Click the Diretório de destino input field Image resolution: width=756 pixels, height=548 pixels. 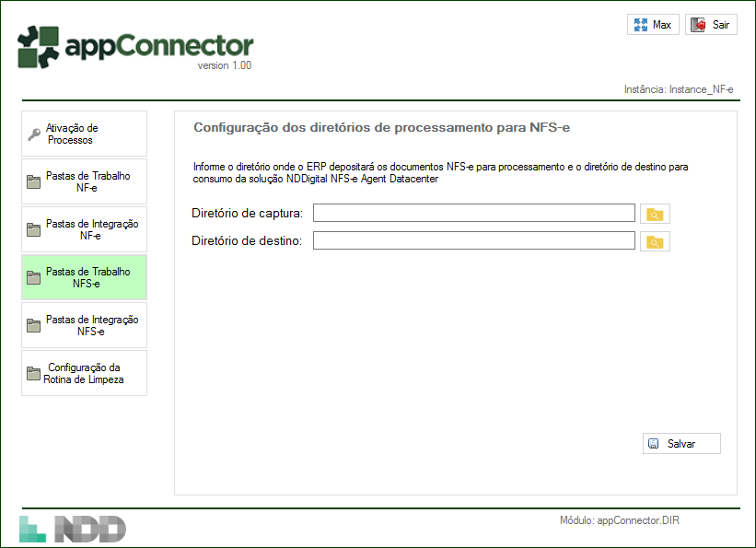click(x=474, y=240)
